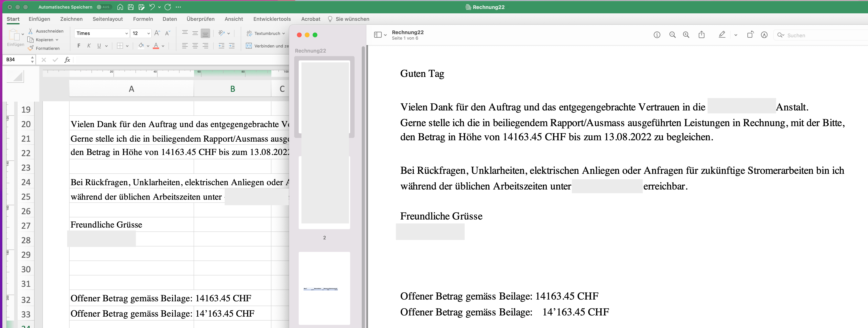Toggle the Automatisches Speichern switch
The image size is (868, 328).
coord(103,7)
